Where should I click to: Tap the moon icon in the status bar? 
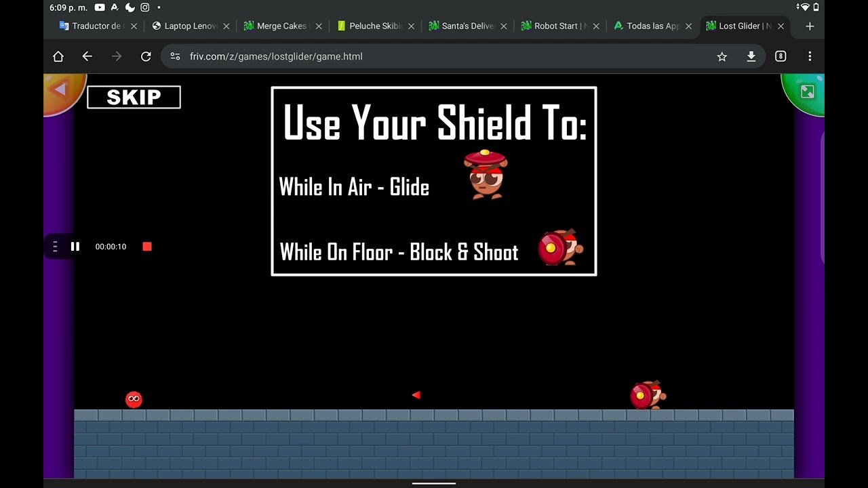(x=130, y=7)
